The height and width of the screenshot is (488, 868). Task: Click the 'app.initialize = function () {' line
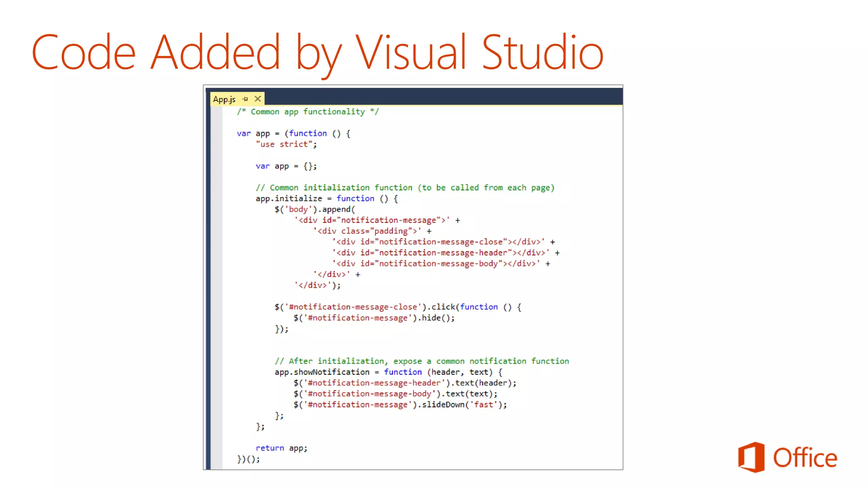327,199
